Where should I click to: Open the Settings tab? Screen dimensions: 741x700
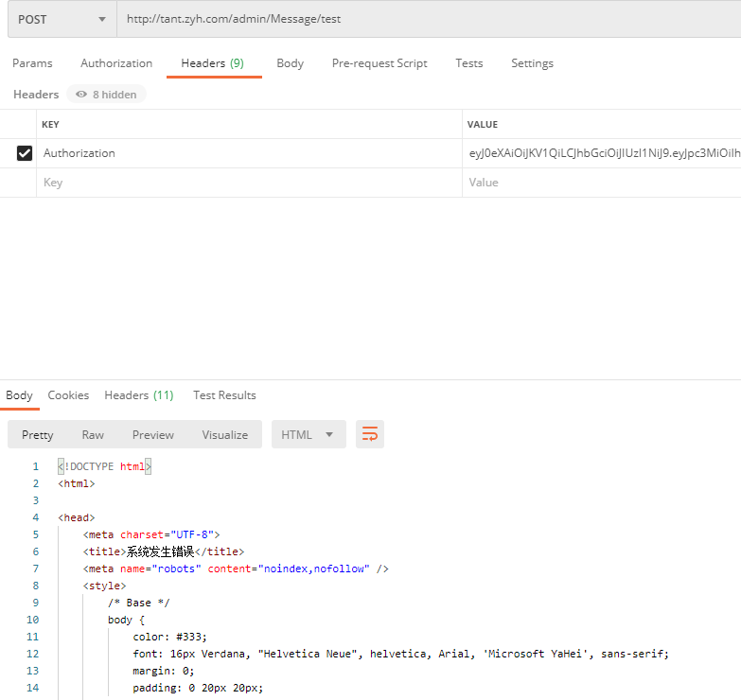point(532,63)
